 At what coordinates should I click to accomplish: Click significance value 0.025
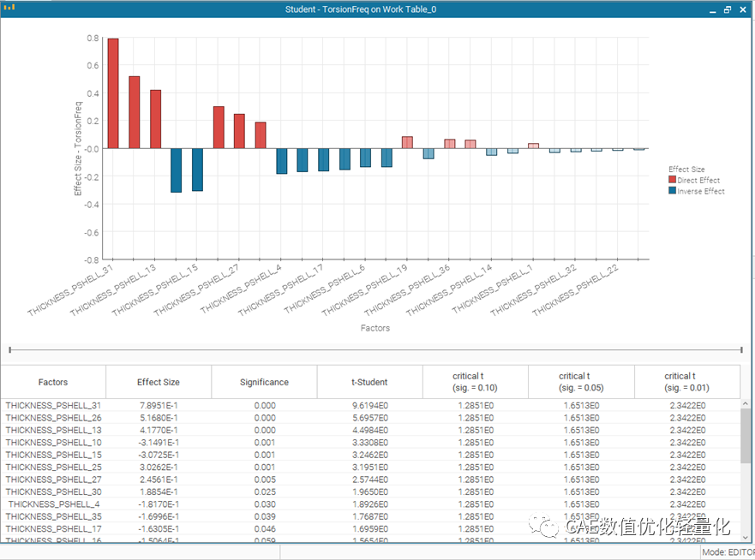click(x=265, y=491)
